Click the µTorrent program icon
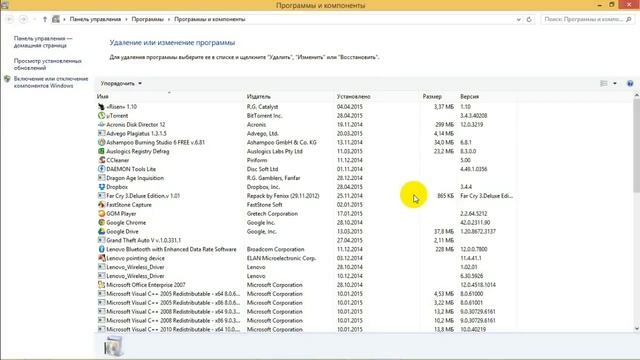Viewport: 640px width, 360px height. (101, 116)
